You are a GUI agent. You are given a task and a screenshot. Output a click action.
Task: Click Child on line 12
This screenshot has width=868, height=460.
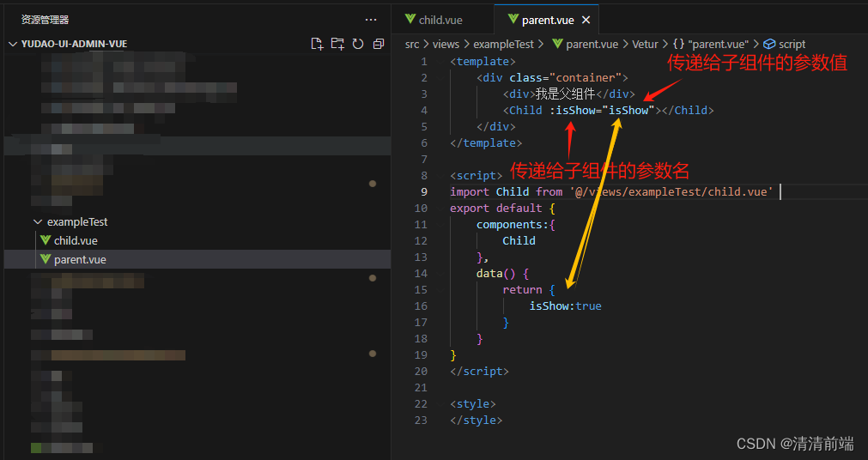click(x=519, y=241)
